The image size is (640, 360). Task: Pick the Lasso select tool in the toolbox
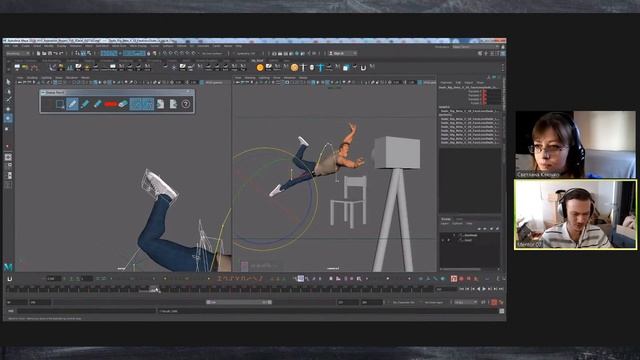pyautogui.click(x=8, y=91)
